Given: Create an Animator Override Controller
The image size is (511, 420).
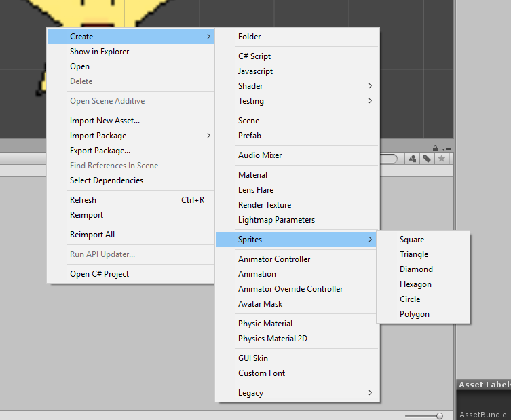Looking at the screenshot, I should coord(297,289).
